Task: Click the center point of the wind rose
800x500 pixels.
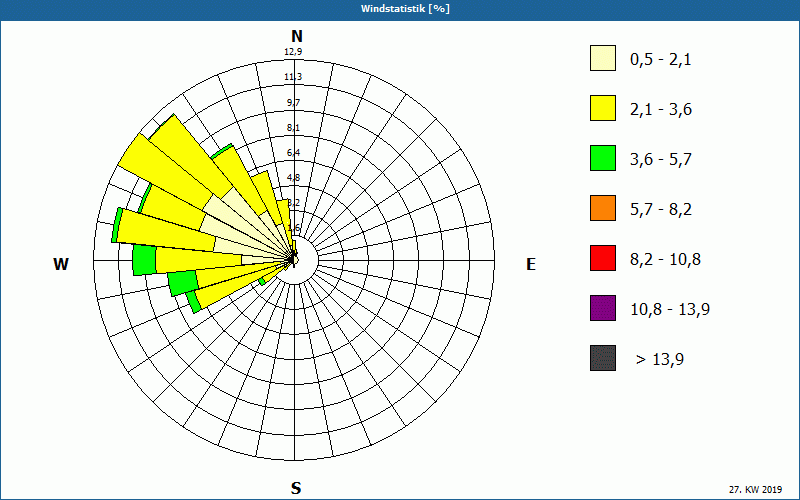Action: pyautogui.click(x=294, y=260)
